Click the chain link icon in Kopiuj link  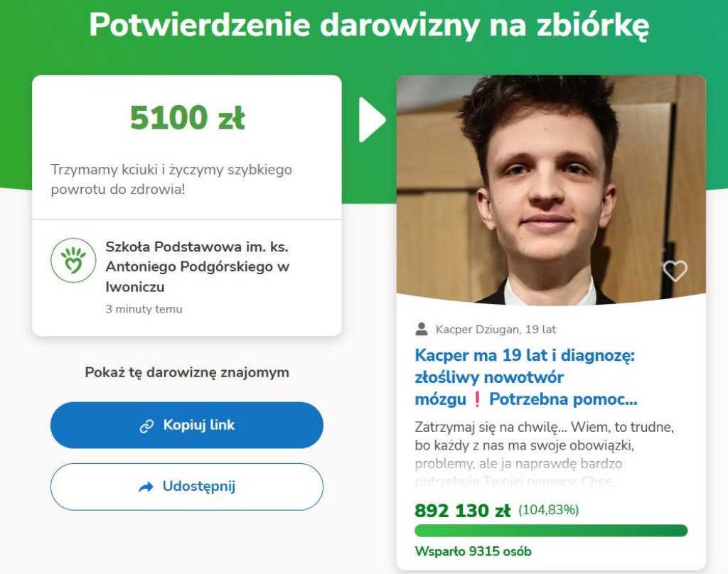(147, 426)
